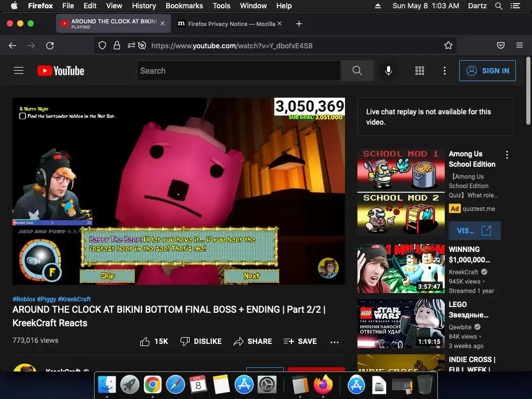Open System Preferences from the Dock
Image resolution: width=532 pixels, height=399 pixels.
click(x=267, y=384)
